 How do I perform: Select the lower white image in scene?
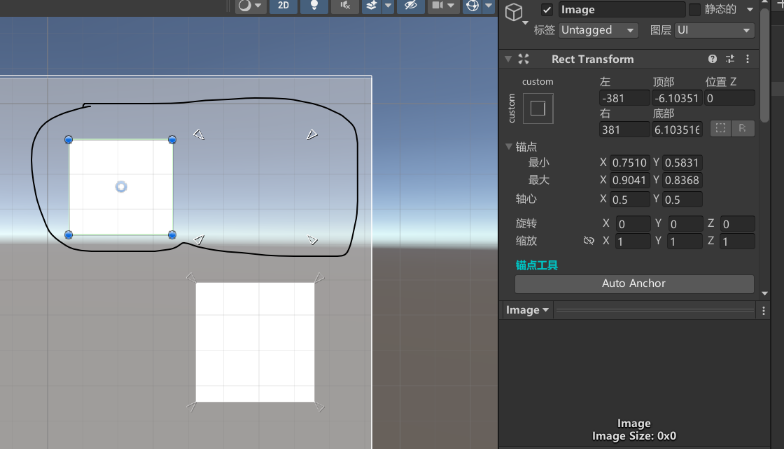(255, 342)
